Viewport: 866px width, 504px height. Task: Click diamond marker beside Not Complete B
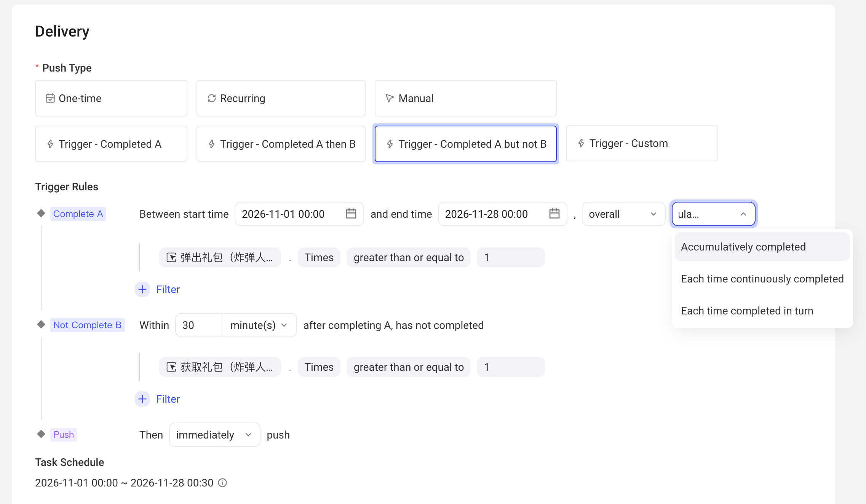tap(41, 324)
